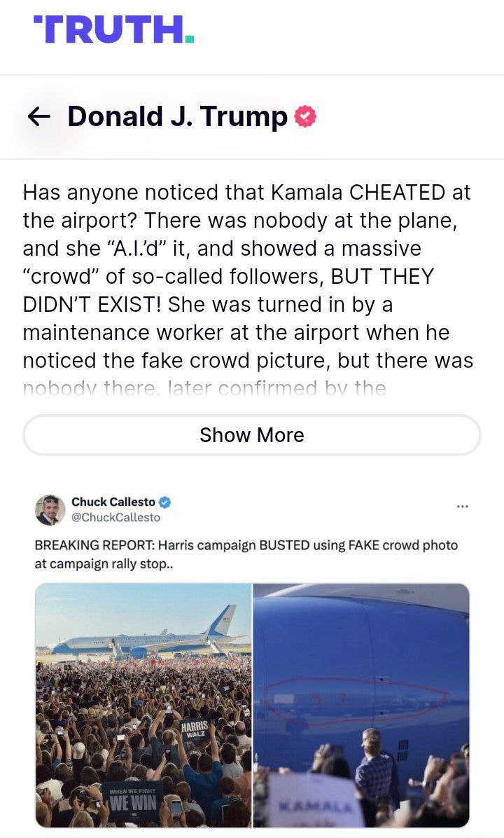Open the three-dot options on embedded tweet
This screenshot has width=504, height=838.
pos(462,505)
